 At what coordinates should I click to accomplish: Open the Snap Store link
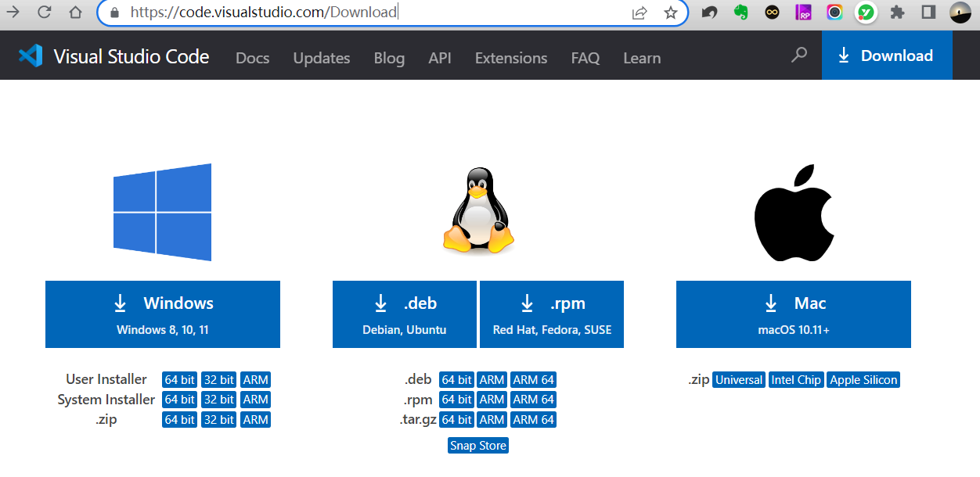(478, 446)
